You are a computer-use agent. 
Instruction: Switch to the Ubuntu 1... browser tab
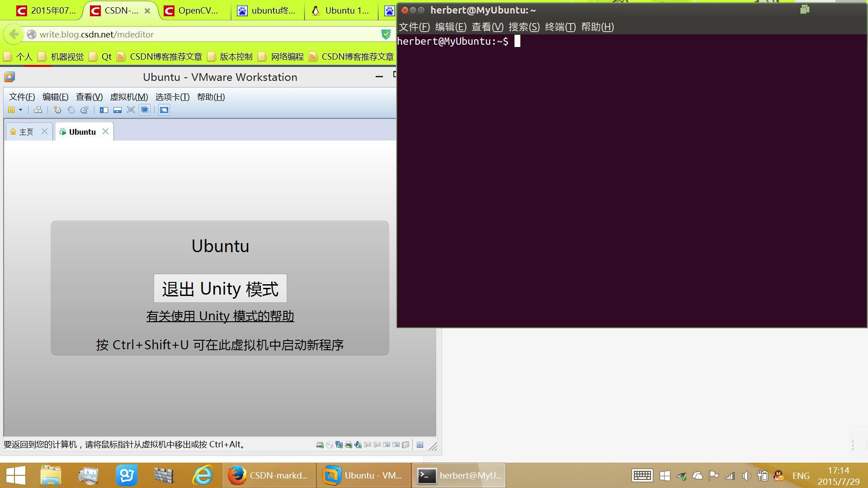[x=341, y=10]
